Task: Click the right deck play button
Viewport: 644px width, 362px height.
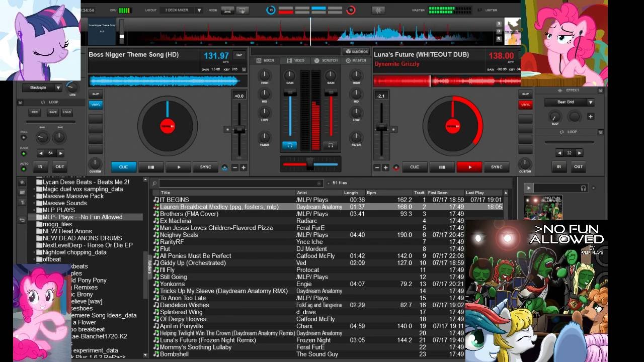Action: (469, 167)
